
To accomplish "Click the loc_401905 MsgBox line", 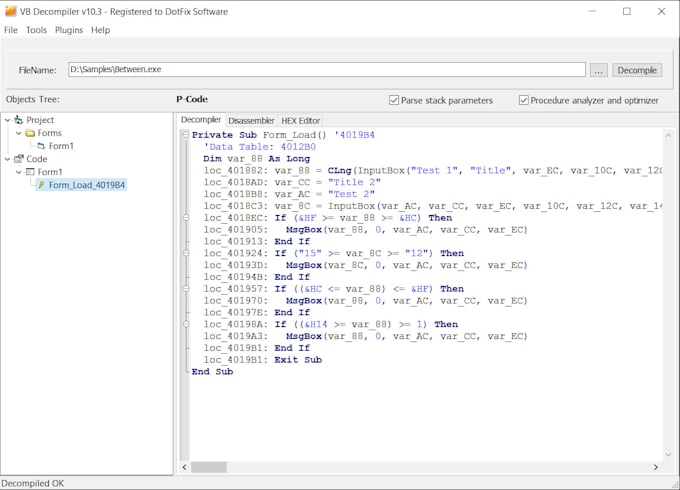I will pyautogui.click(x=366, y=229).
